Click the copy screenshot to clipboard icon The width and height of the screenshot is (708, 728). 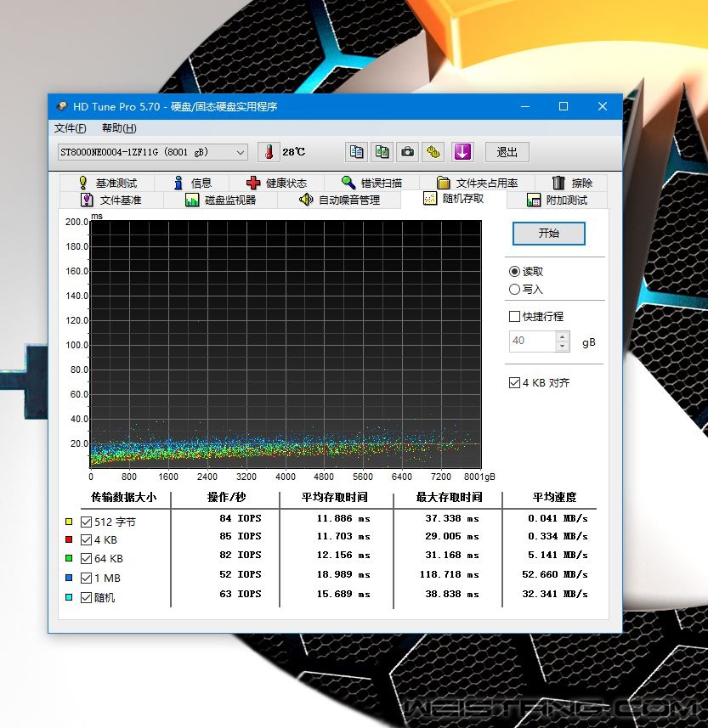click(x=382, y=152)
